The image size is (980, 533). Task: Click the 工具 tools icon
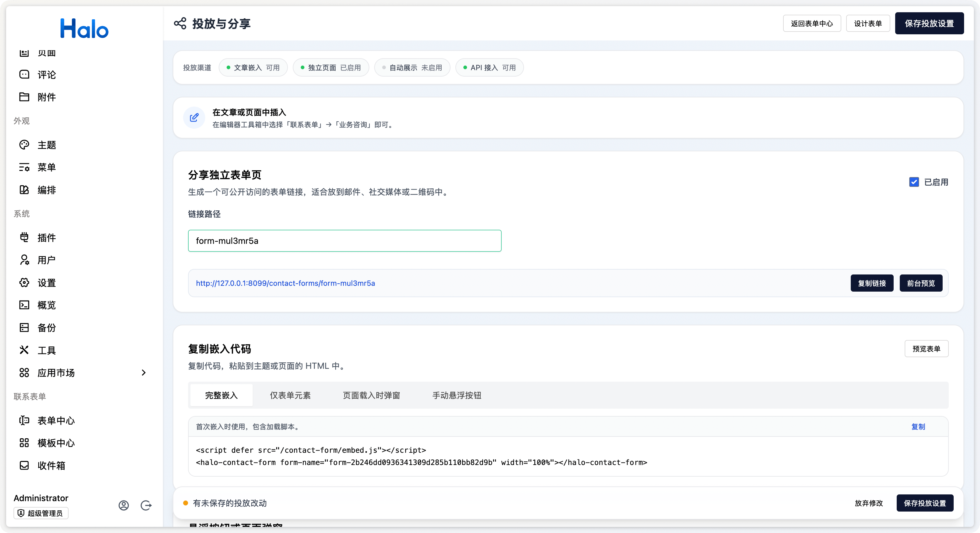coord(24,350)
